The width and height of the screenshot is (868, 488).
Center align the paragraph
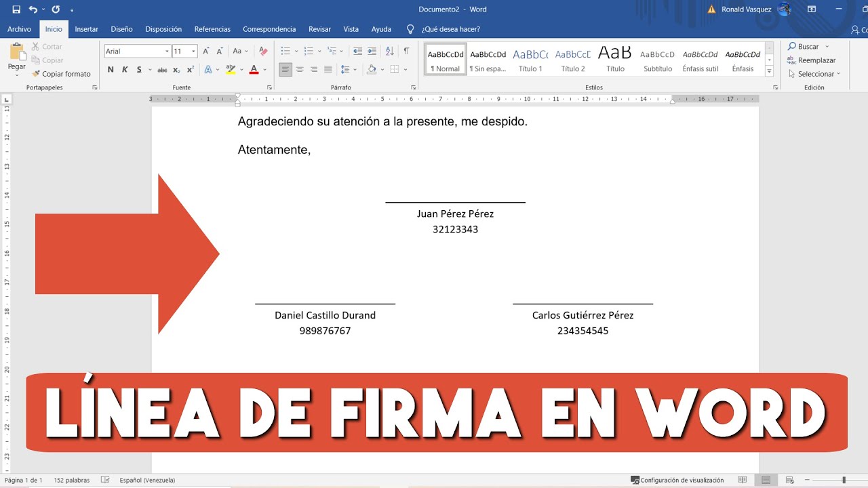(x=300, y=70)
